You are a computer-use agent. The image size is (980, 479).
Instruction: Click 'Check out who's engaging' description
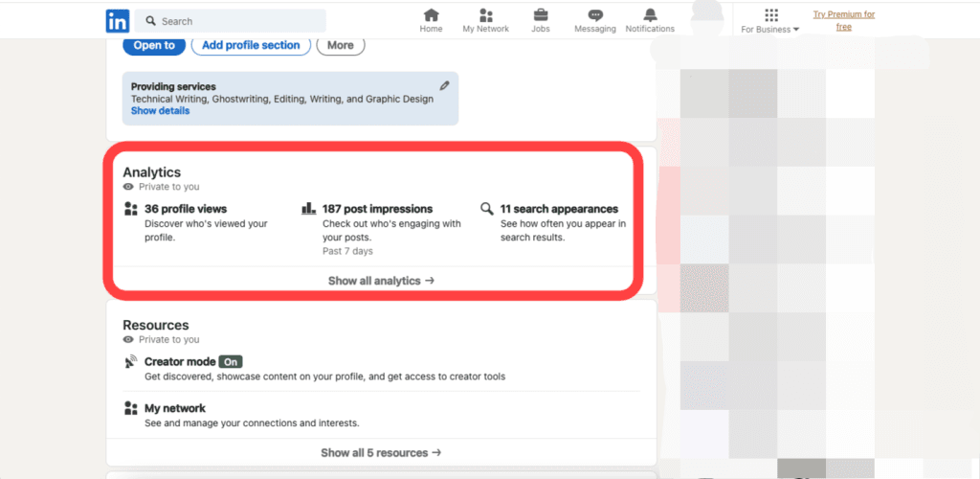tap(391, 231)
